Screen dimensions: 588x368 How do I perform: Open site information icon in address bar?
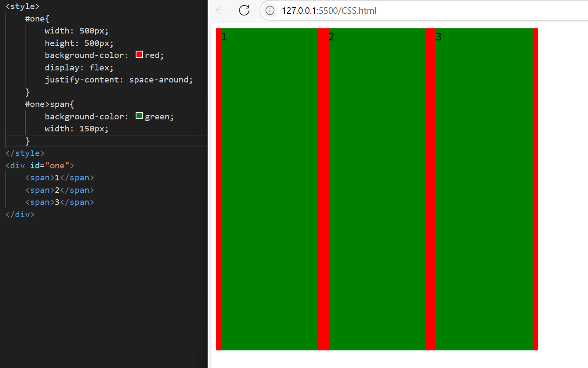[x=270, y=10]
